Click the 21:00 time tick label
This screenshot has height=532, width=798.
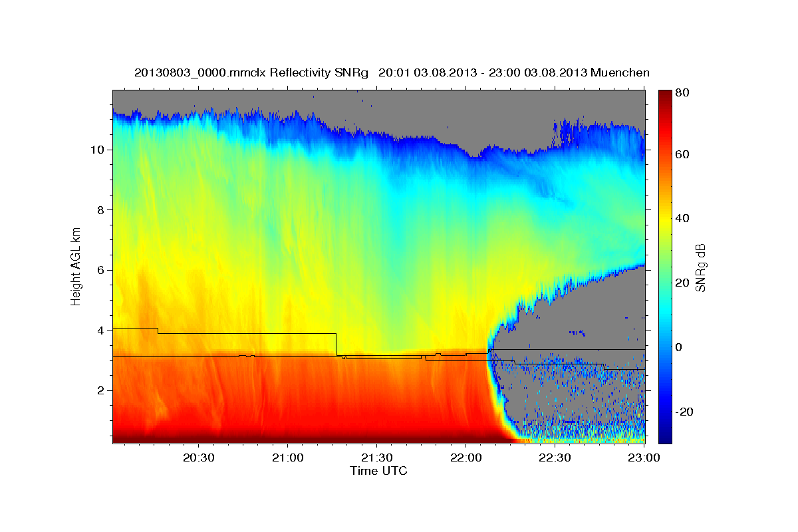tap(288, 458)
